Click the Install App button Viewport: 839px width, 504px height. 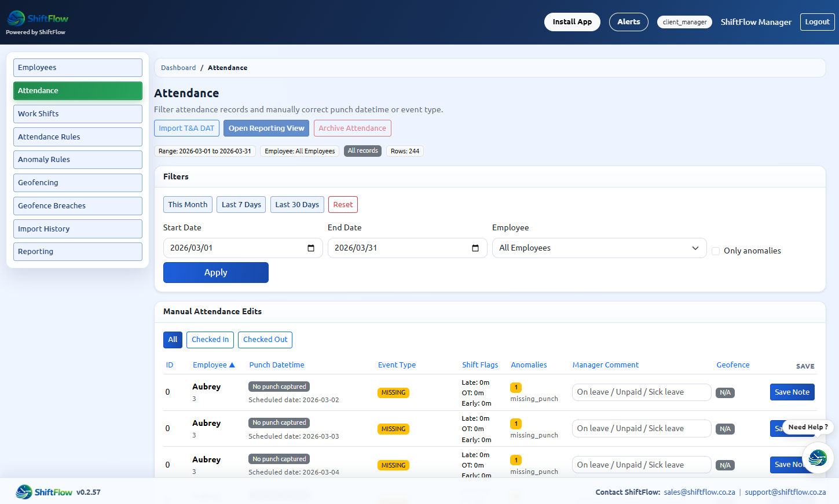572,22
